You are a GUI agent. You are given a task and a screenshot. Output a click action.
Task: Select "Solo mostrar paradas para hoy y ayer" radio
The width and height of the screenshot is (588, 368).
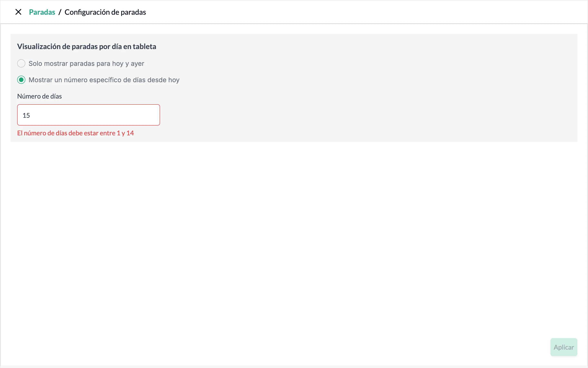(21, 64)
